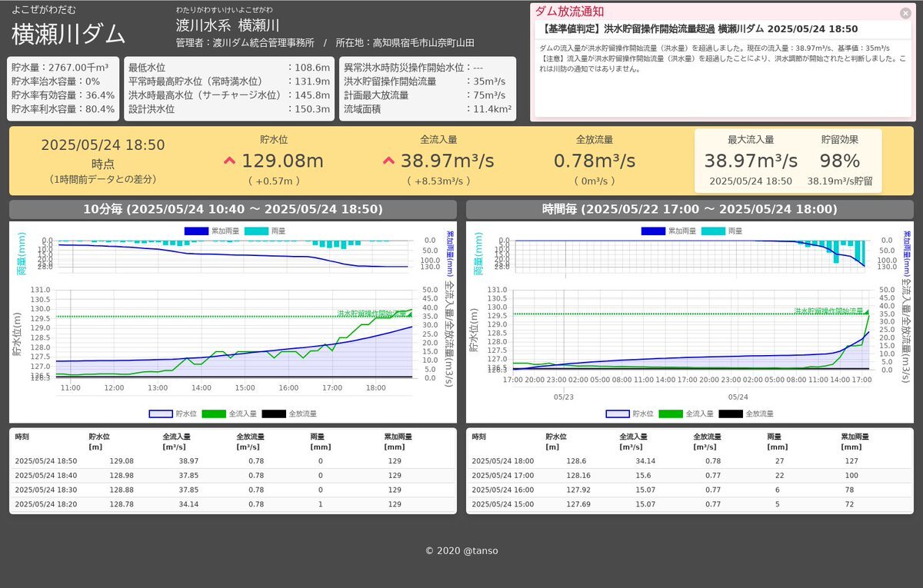Click the 横瀬川ダム dam title
This screenshot has height=588, width=923.
pyautogui.click(x=69, y=34)
